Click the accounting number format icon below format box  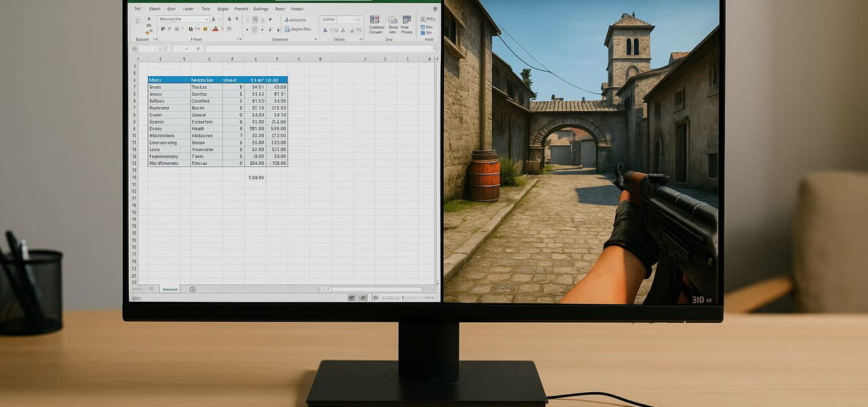tap(325, 30)
